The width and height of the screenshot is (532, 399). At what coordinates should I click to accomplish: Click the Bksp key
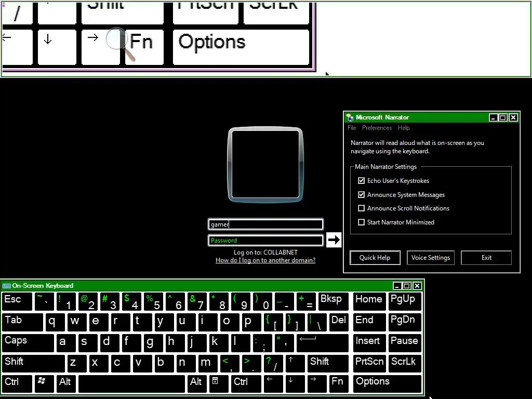pos(333,301)
